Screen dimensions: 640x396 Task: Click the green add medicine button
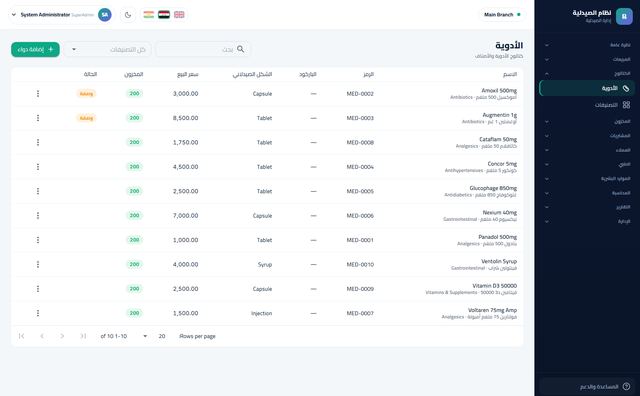click(36, 49)
